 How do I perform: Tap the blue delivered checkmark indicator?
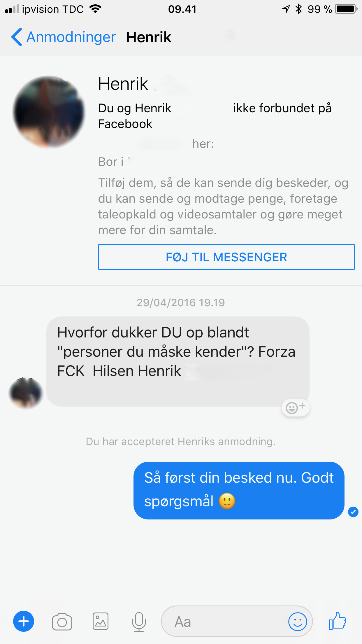(353, 512)
